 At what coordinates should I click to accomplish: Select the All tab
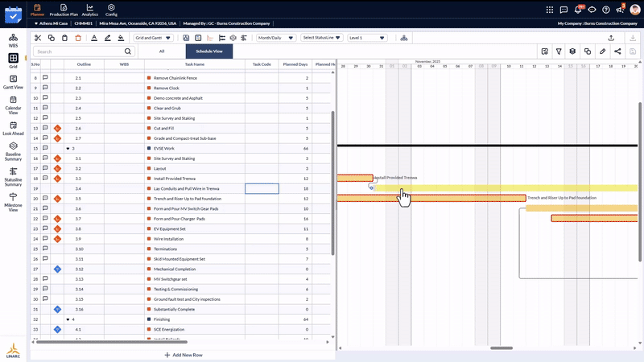(x=162, y=51)
